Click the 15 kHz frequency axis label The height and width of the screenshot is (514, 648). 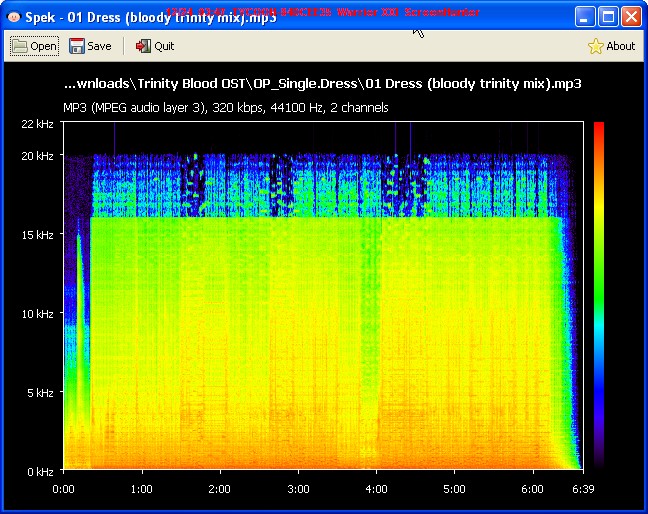37,235
